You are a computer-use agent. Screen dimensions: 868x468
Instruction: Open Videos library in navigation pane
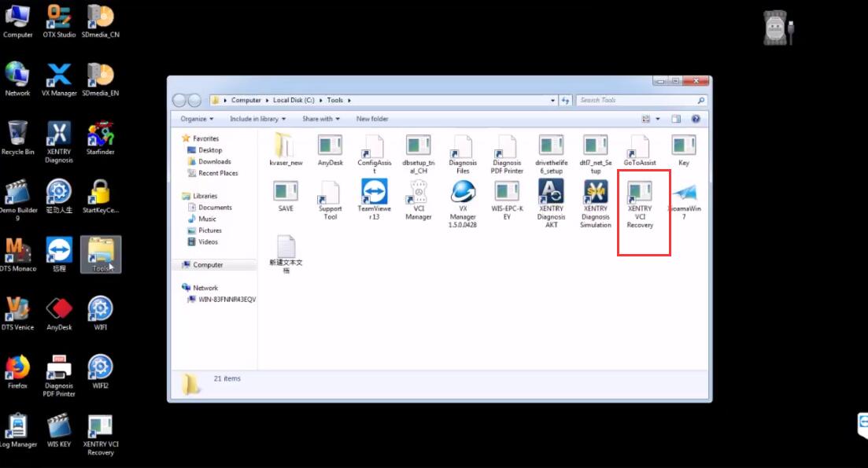click(x=203, y=241)
